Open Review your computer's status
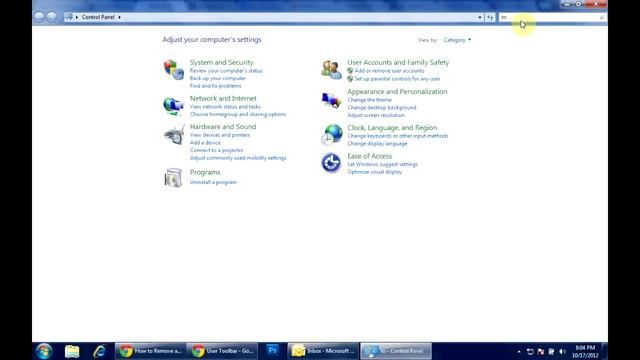The image size is (640, 360). [x=226, y=71]
